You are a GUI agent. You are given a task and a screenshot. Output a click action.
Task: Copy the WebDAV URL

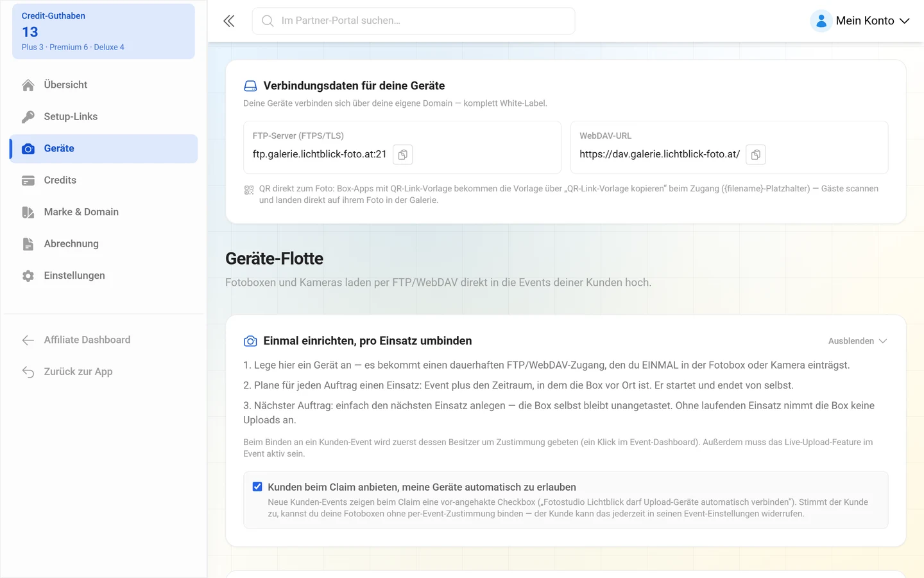pyautogui.click(x=756, y=155)
